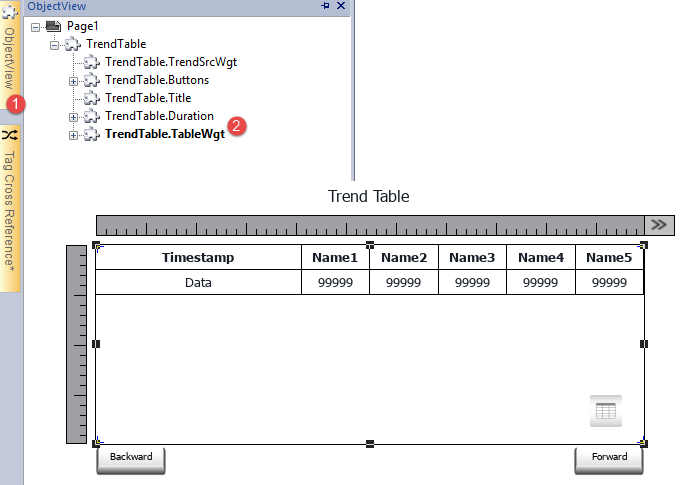
Task: Pin the ObjectView panel
Action: point(325,6)
